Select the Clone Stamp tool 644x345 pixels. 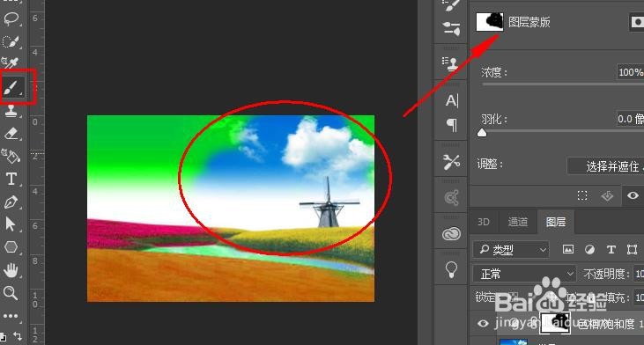tap(11, 111)
